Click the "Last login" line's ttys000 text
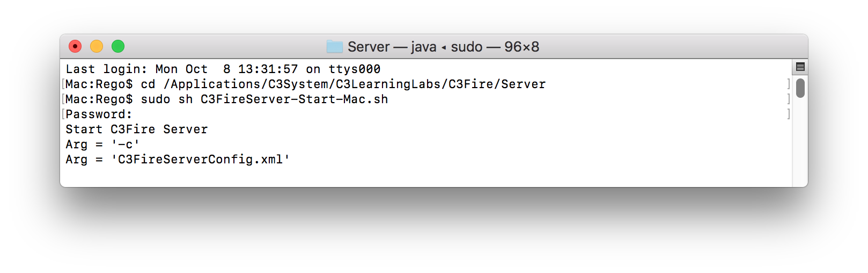This screenshot has width=868, height=273. point(354,69)
